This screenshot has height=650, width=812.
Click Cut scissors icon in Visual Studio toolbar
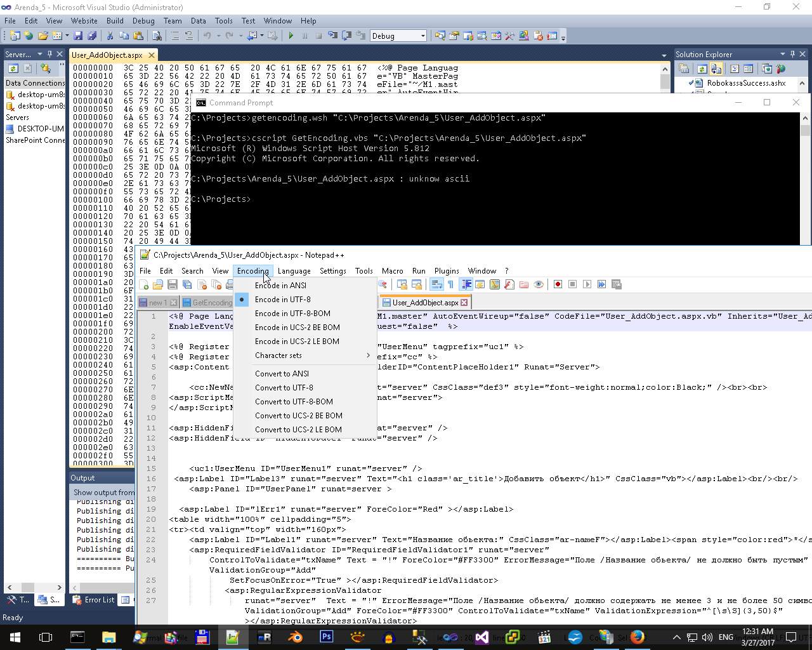110,36
